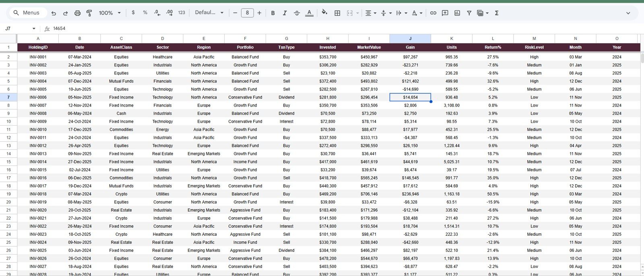The image size is (644, 276).
Task: Collapse the toolbar with chevron
Action: click(x=628, y=13)
